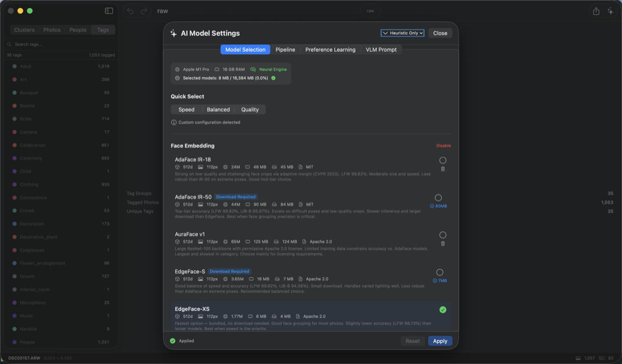This screenshot has height=364, width=622.
Task: Close the AI Model Settings dialog
Action: [440, 33]
